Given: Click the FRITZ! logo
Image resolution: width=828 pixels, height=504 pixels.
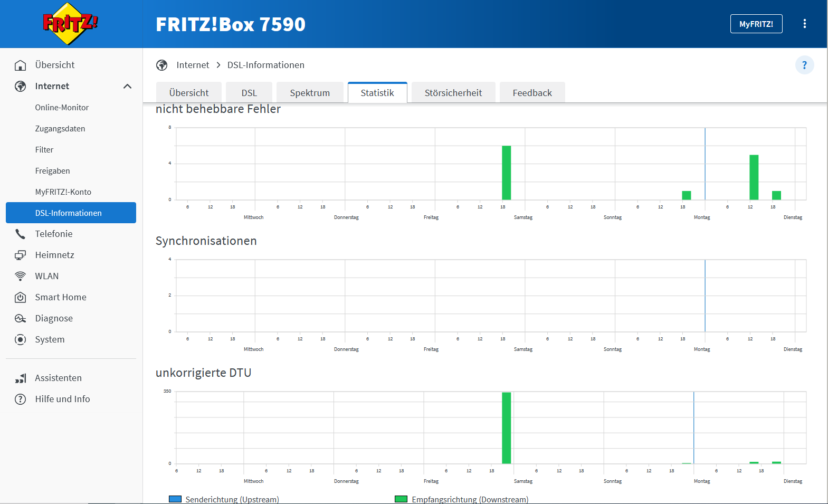Looking at the screenshot, I should (71, 24).
